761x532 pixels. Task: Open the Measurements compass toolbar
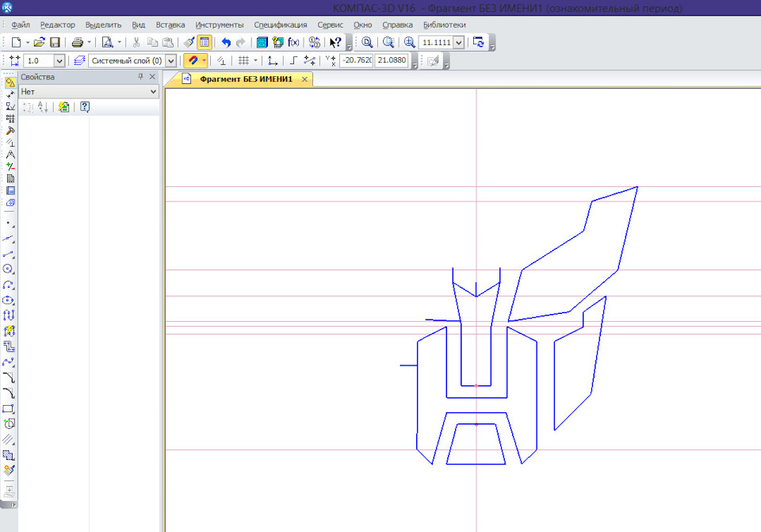pyautogui.click(x=10, y=155)
